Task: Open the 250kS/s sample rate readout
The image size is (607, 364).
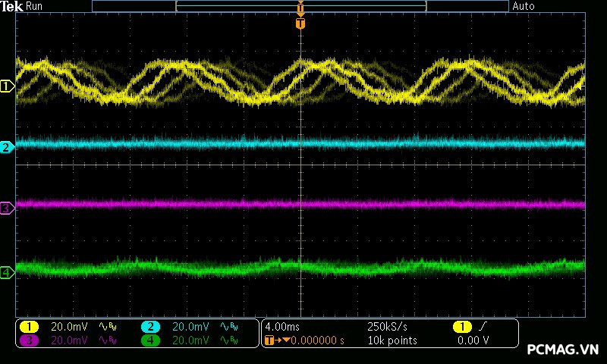Action: (387, 327)
